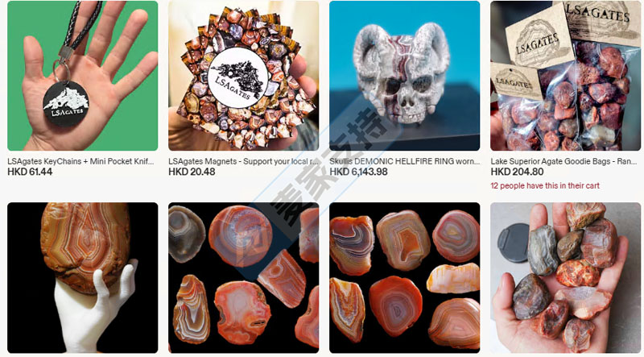The image size is (644, 357).
Task: Open the LSAgates KeyChains product photo
Action: (83, 76)
